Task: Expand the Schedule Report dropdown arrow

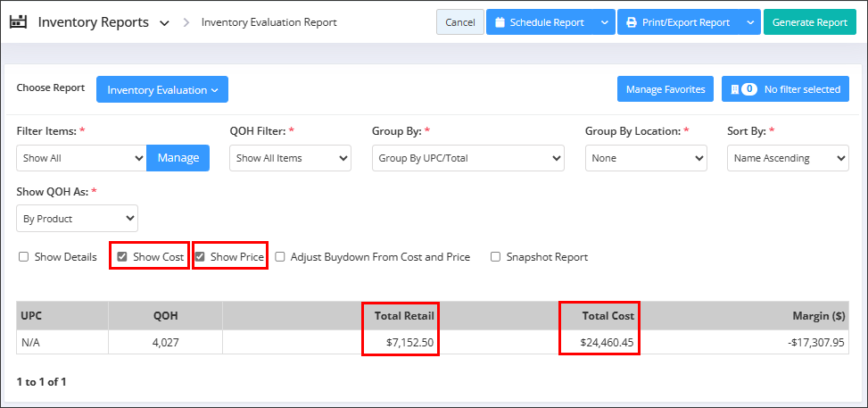Action: point(604,22)
